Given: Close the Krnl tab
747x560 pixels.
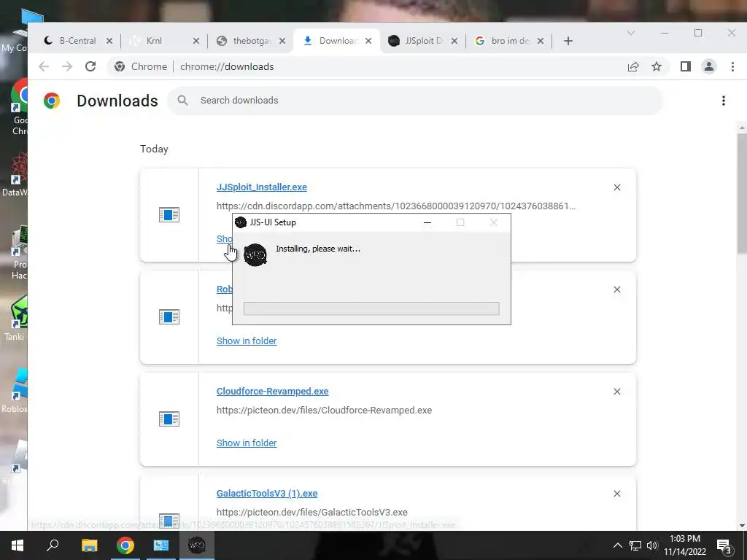Looking at the screenshot, I should pyautogui.click(x=196, y=41).
